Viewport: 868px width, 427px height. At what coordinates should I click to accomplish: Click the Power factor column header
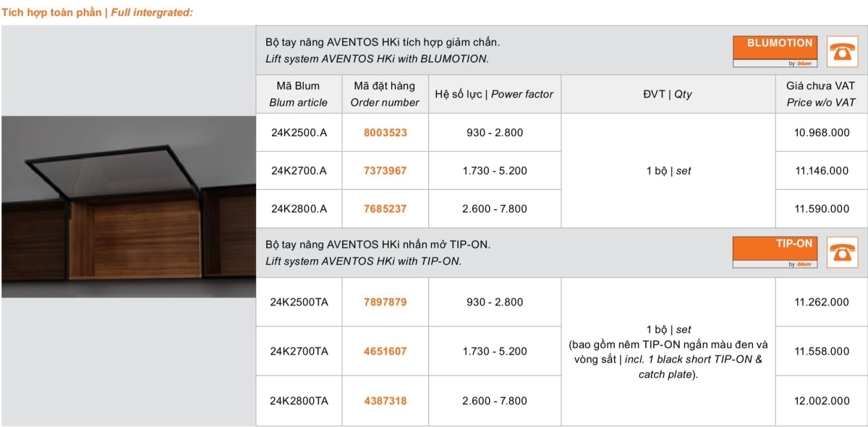[x=494, y=94]
